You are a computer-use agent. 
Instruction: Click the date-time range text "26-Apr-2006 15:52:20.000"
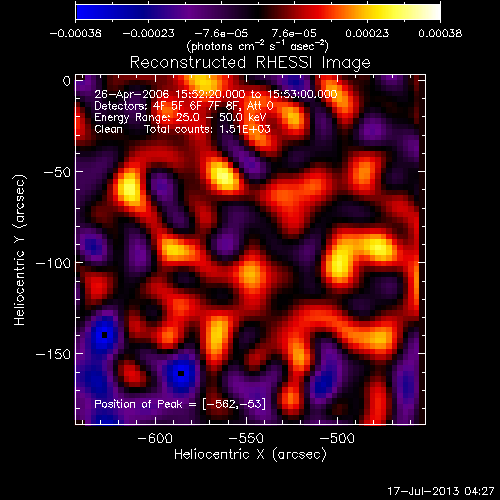tap(170, 94)
